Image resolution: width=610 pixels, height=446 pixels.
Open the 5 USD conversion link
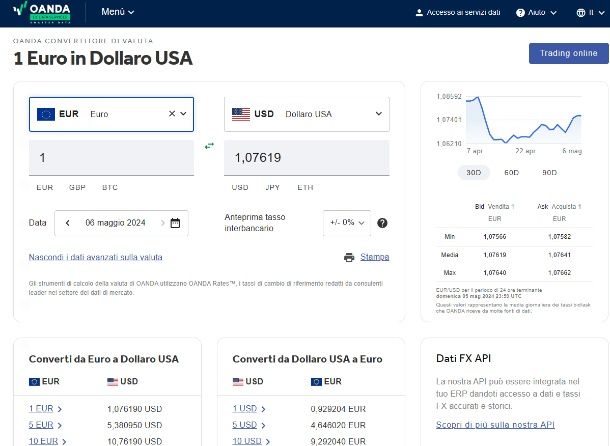pos(245,425)
